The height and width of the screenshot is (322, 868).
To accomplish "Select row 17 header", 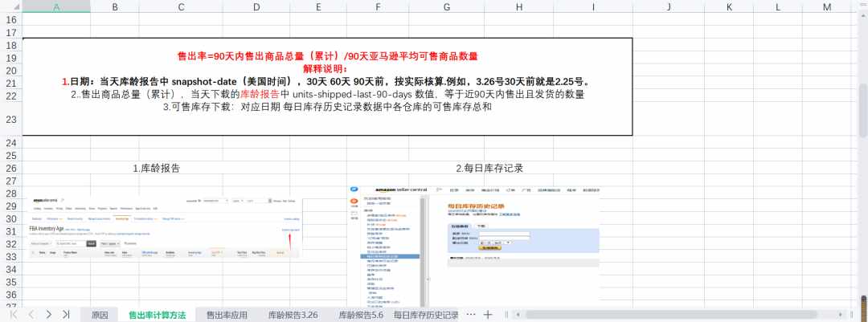I will pyautogui.click(x=11, y=33).
